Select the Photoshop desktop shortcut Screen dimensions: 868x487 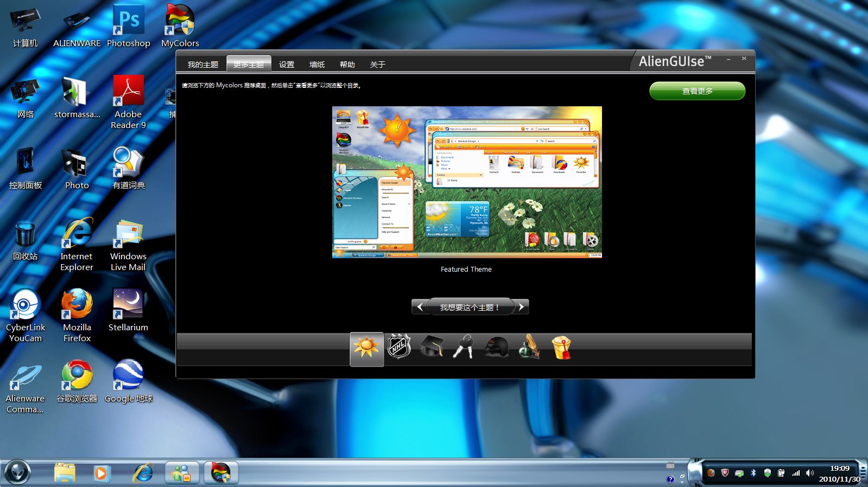point(129,27)
